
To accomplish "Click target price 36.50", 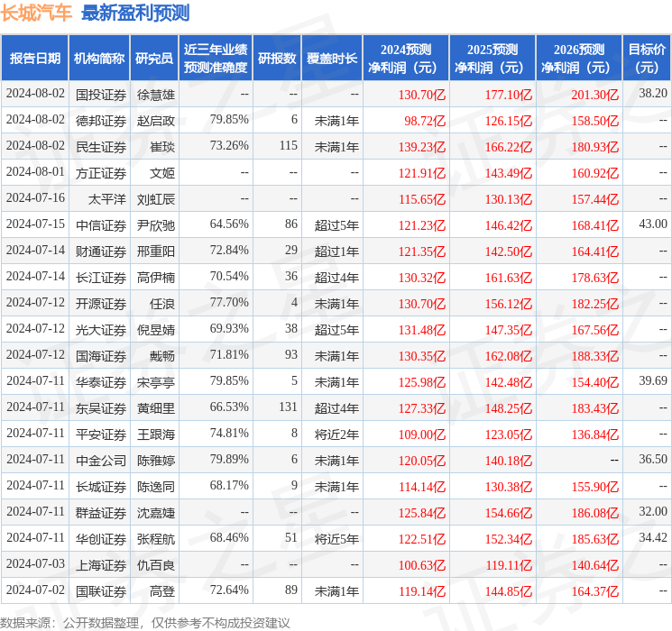I will (653, 459).
